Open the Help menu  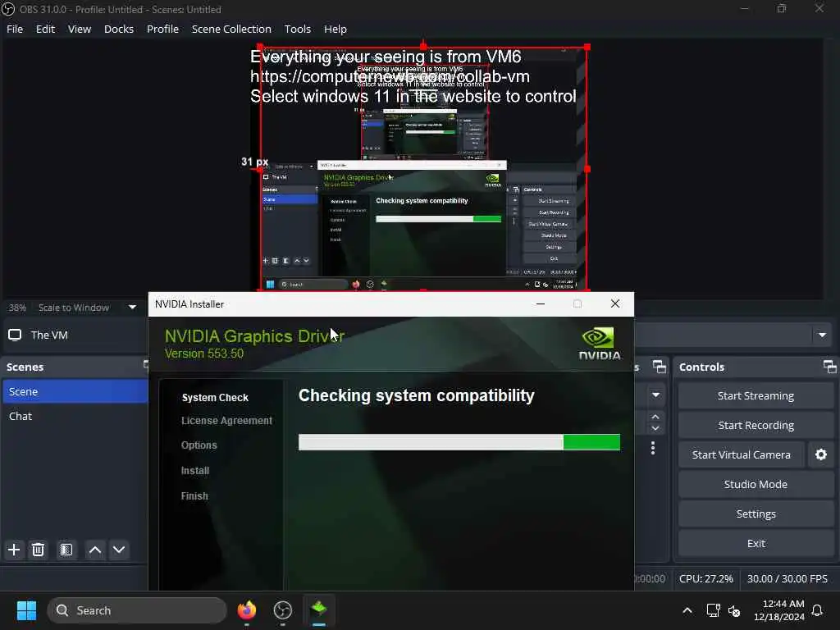(x=336, y=29)
